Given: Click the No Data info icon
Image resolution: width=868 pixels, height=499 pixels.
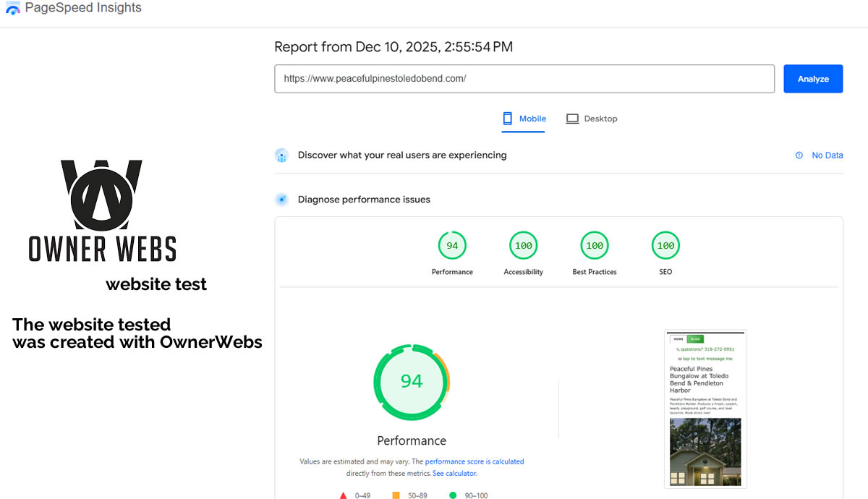Looking at the screenshot, I should [799, 155].
